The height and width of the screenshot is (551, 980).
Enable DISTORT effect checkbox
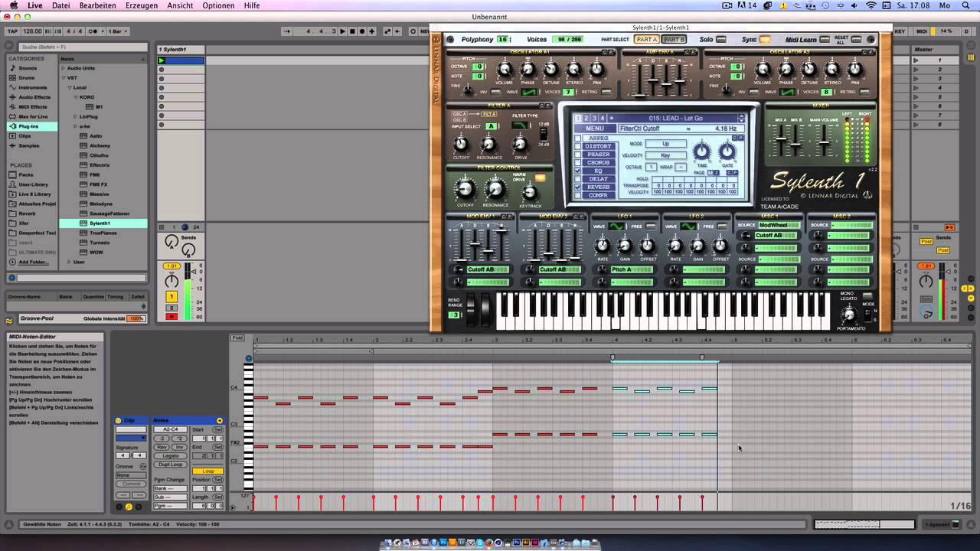pyautogui.click(x=578, y=146)
